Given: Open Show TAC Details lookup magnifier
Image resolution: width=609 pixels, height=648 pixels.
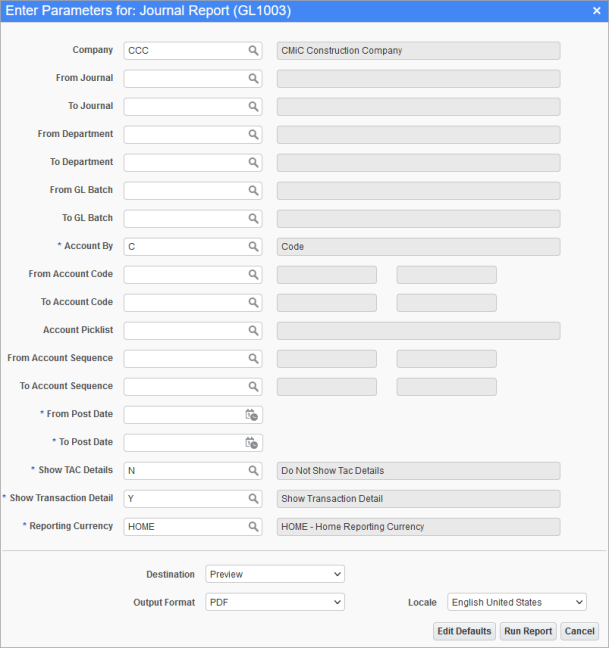Looking at the screenshot, I should coord(253,471).
